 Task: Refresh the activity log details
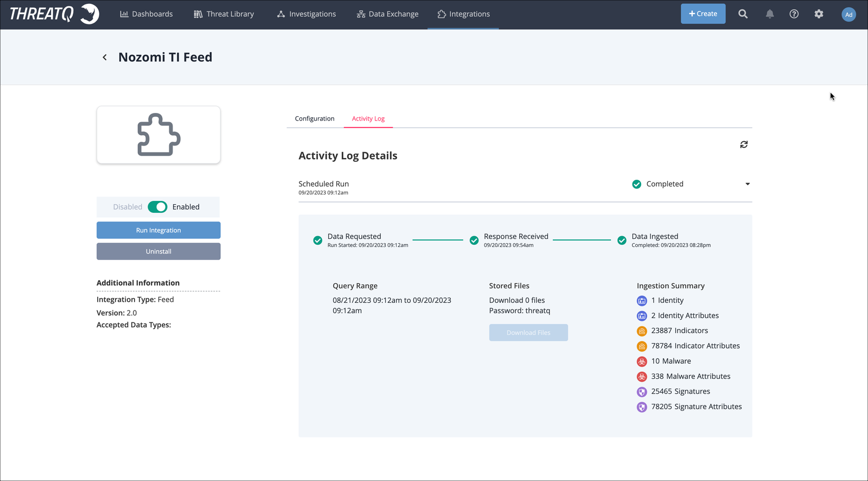click(x=744, y=144)
